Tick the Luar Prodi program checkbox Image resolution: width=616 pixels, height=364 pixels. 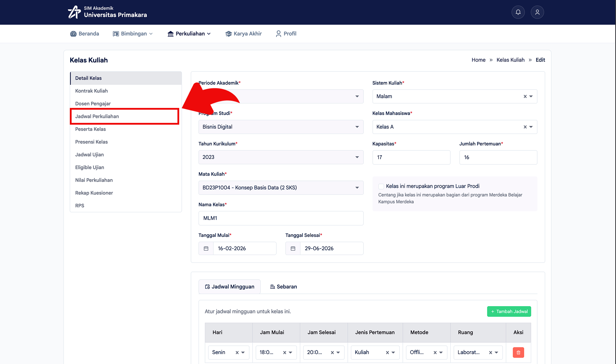pyautogui.click(x=381, y=186)
